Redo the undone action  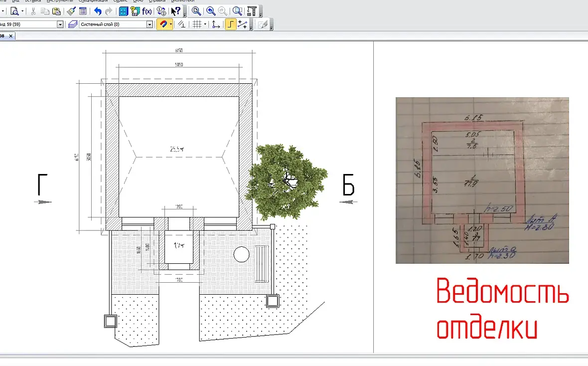click(x=109, y=11)
